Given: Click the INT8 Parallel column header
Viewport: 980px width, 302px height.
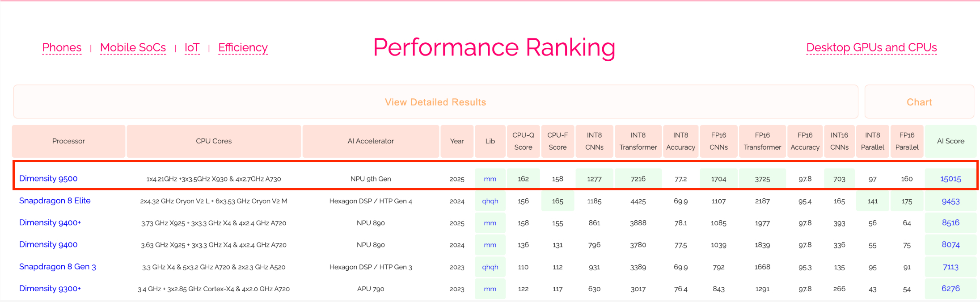Looking at the screenshot, I should tap(872, 141).
